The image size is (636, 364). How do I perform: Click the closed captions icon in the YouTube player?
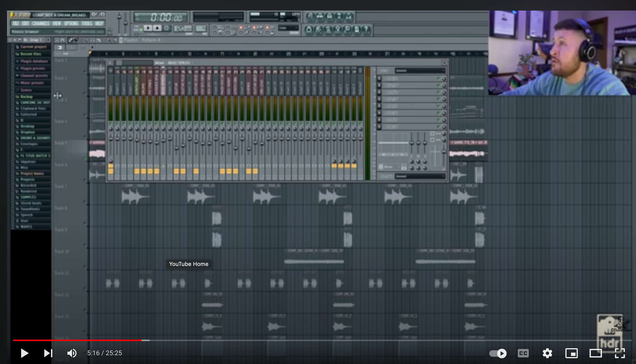(x=523, y=353)
